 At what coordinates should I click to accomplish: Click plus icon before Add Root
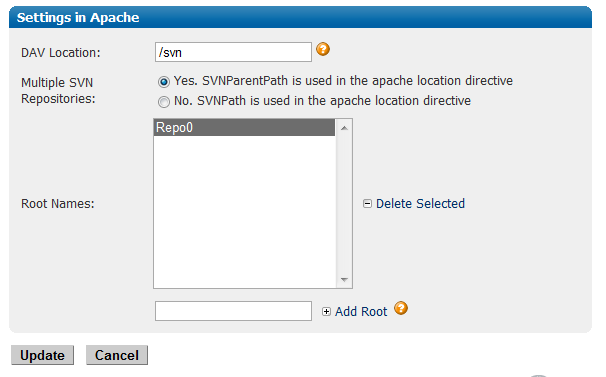(x=326, y=312)
